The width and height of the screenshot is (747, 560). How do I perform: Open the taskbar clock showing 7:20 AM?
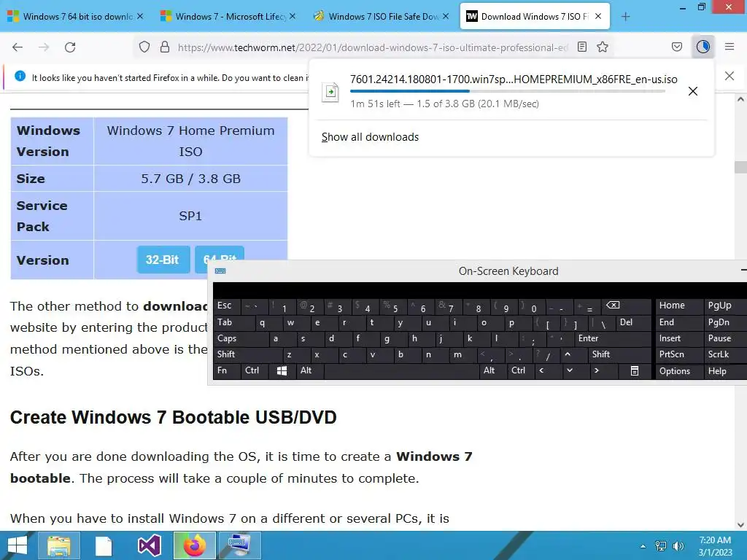click(715, 546)
